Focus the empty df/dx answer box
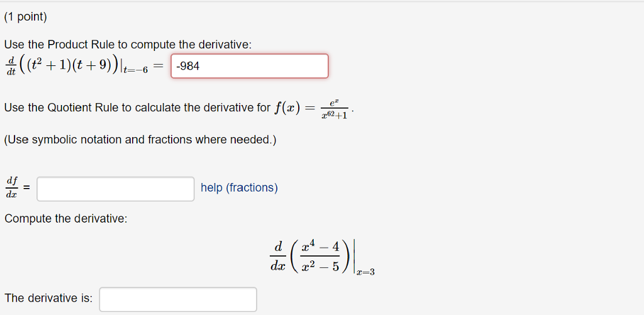This screenshot has width=644, height=315. pyautogui.click(x=115, y=189)
